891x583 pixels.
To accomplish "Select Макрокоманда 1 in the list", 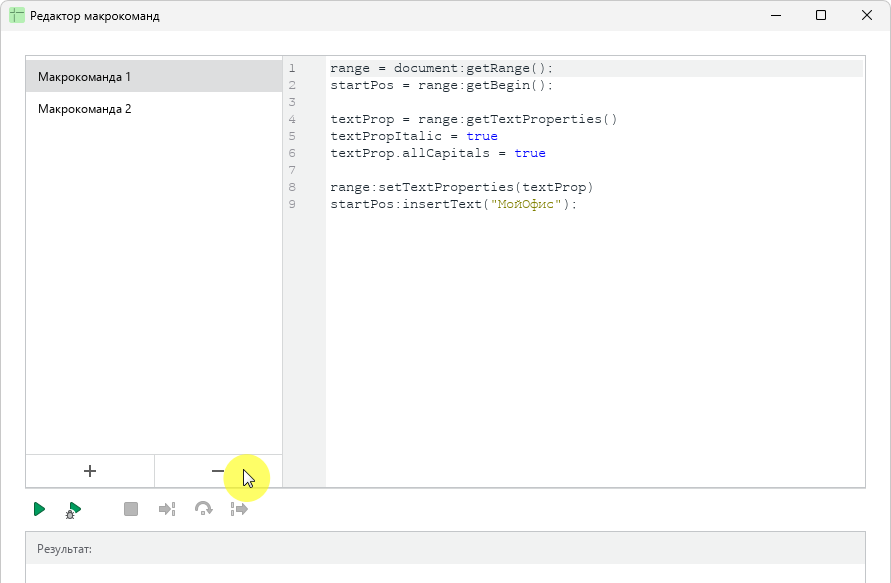I will click(x=154, y=76).
